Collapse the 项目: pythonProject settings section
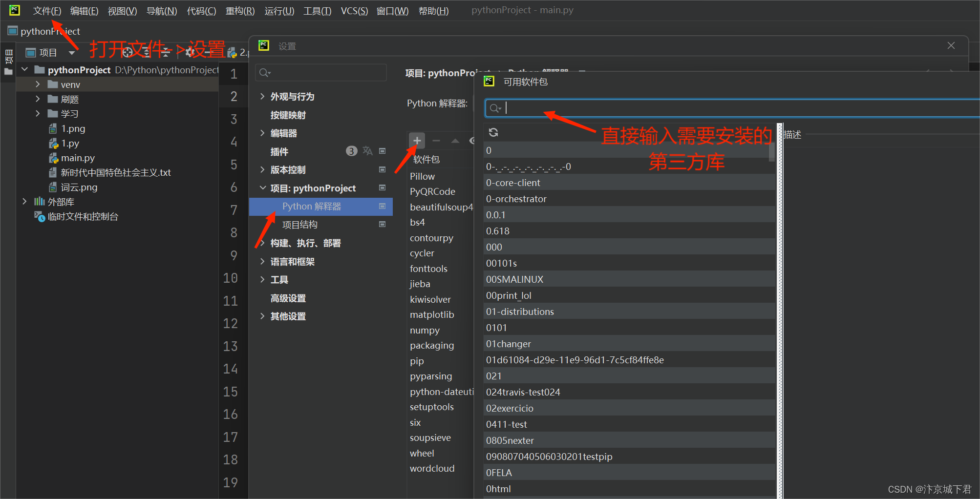This screenshot has width=980, height=499. [x=262, y=188]
